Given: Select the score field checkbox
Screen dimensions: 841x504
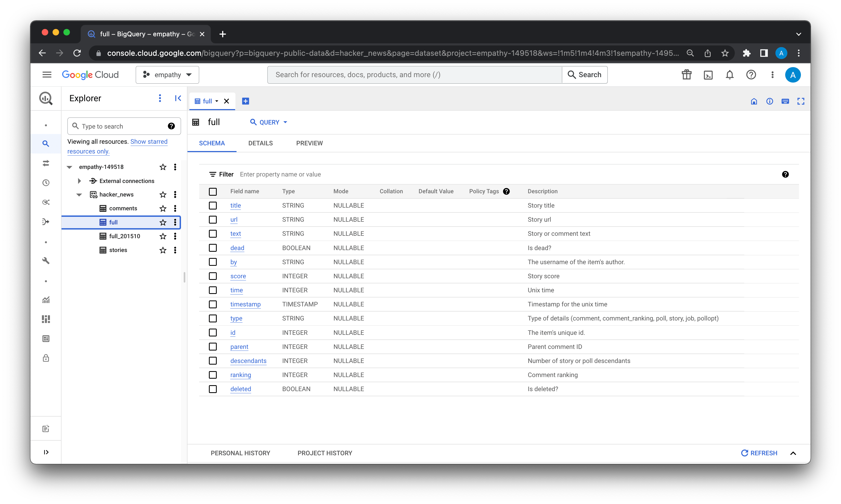Looking at the screenshot, I should (x=213, y=276).
